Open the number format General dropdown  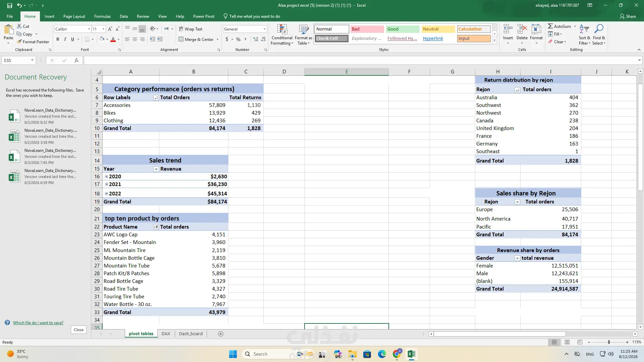264,29
